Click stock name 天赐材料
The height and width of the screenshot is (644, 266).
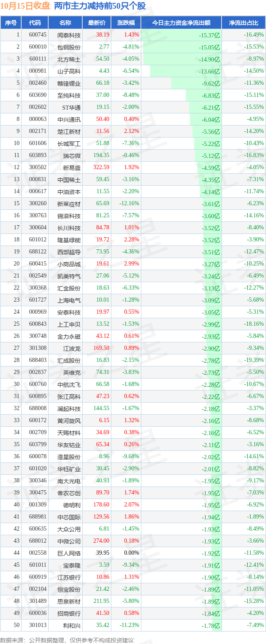(69, 433)
